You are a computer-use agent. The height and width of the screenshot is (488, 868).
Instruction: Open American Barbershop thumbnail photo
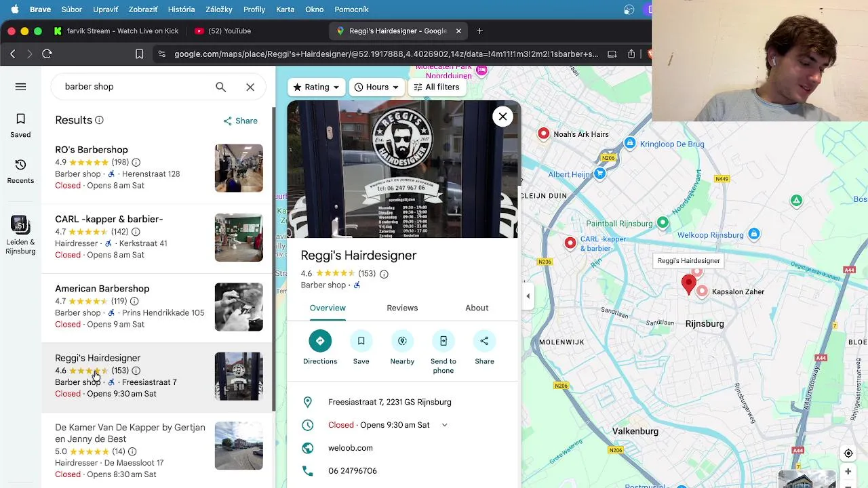click(x=239, y=307)
